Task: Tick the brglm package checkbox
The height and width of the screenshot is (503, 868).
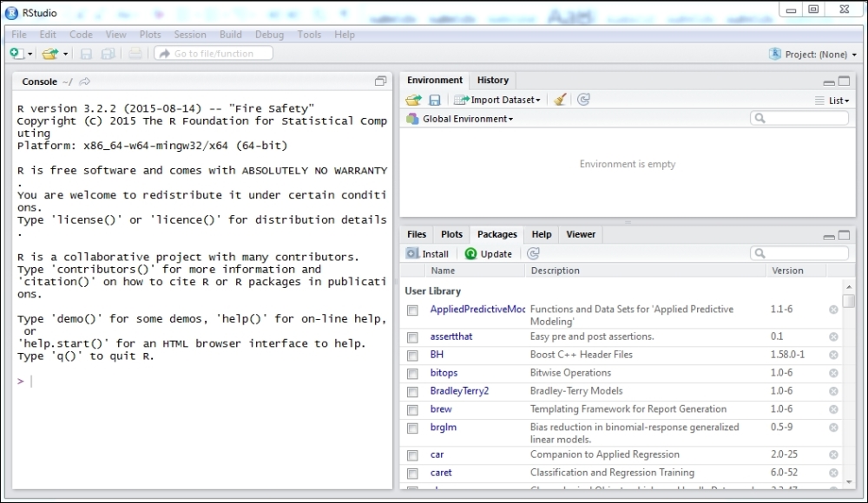Action: [x=412, y=428]
